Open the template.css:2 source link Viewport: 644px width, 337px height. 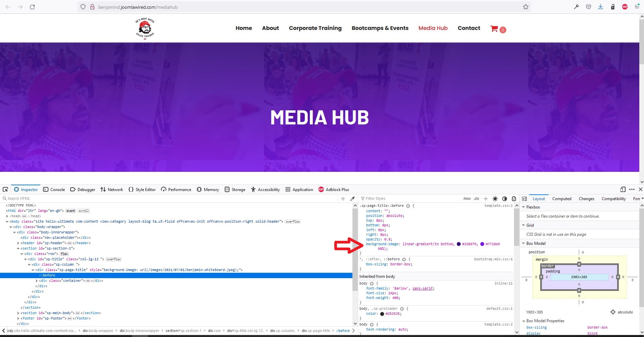(498, 206)
